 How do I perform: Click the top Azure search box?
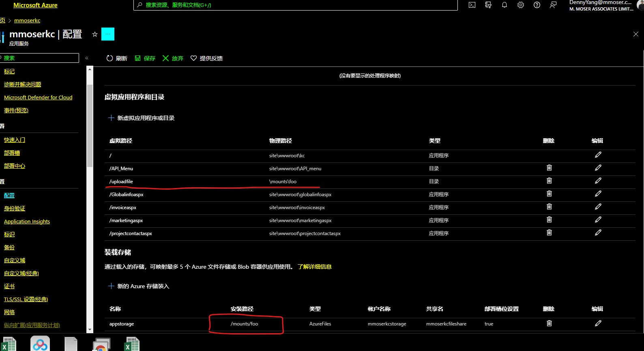[x=296, y=5]
